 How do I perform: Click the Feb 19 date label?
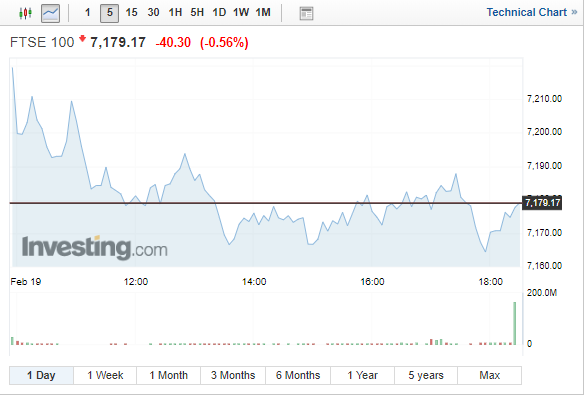26,282
